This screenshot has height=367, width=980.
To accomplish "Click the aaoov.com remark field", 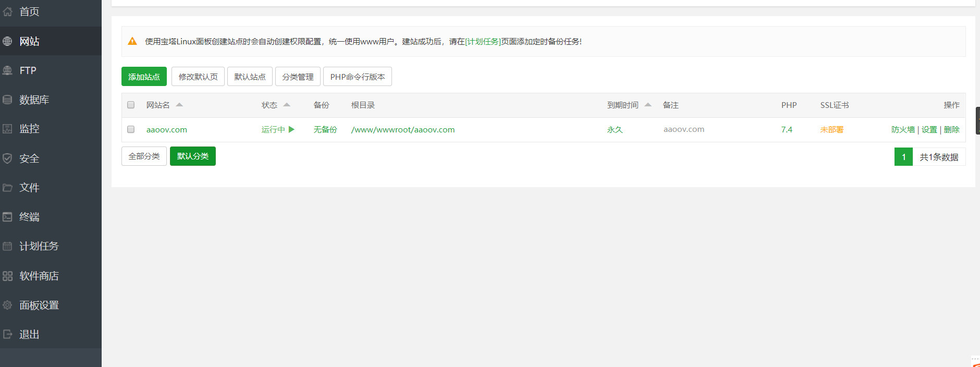I will point(684,129).
